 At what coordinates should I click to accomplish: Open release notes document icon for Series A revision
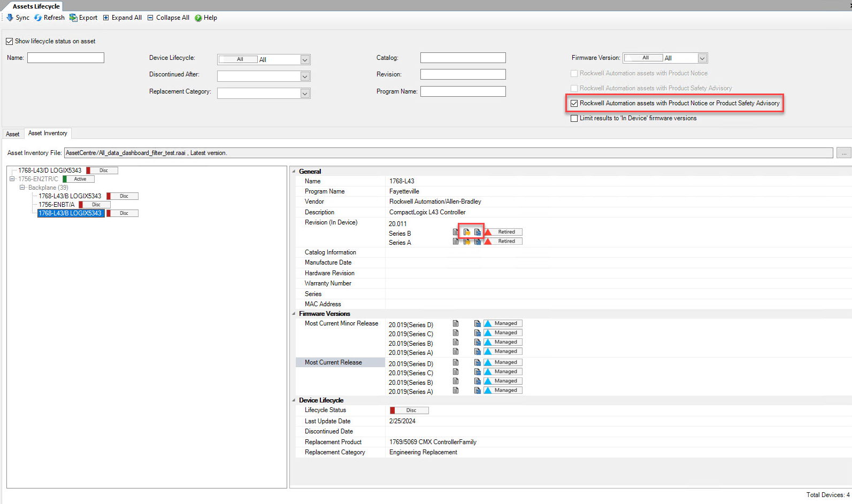click(x=456, y=242)
